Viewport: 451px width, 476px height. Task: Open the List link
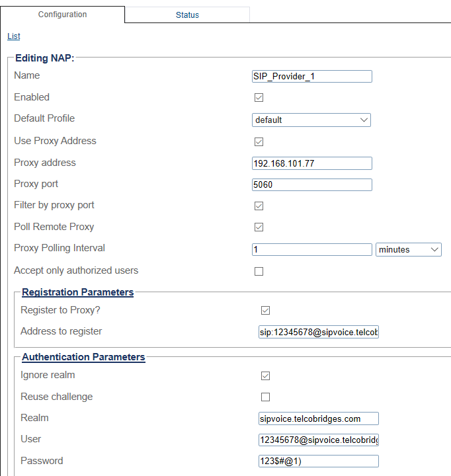click(13, 36)
